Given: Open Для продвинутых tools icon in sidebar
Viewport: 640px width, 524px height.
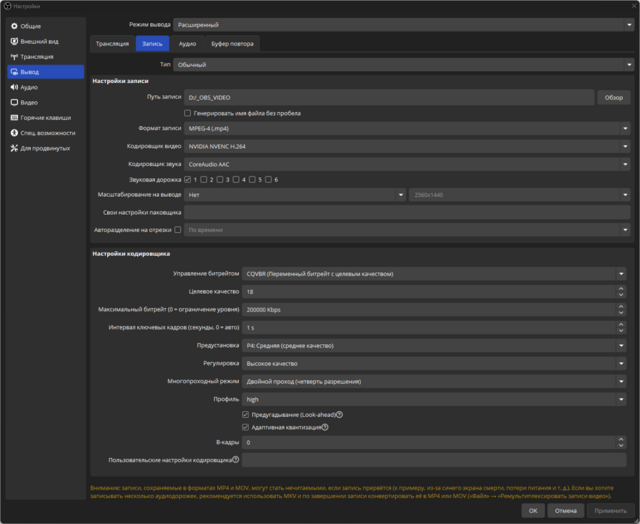Looking at the screenshot, I should click(x=13, y=148).
